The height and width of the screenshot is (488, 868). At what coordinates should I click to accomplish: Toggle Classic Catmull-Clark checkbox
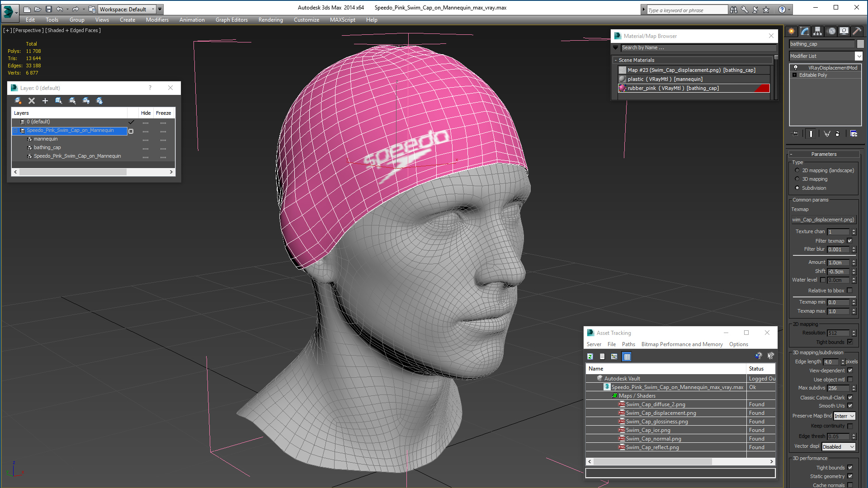850,398
